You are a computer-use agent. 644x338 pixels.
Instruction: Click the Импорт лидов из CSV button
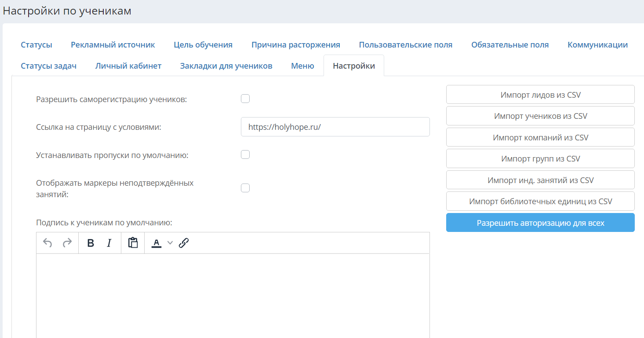click(x=540, y=95)
